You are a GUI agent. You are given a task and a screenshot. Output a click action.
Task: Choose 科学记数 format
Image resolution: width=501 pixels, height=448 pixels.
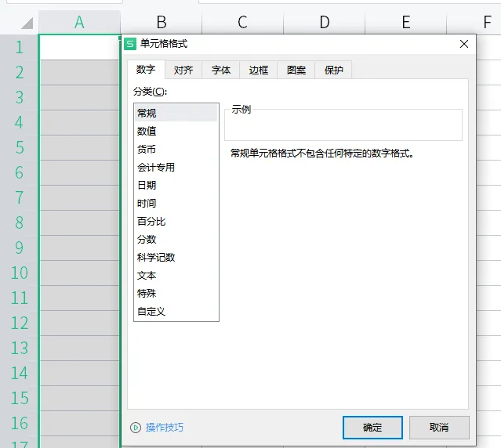176,257
